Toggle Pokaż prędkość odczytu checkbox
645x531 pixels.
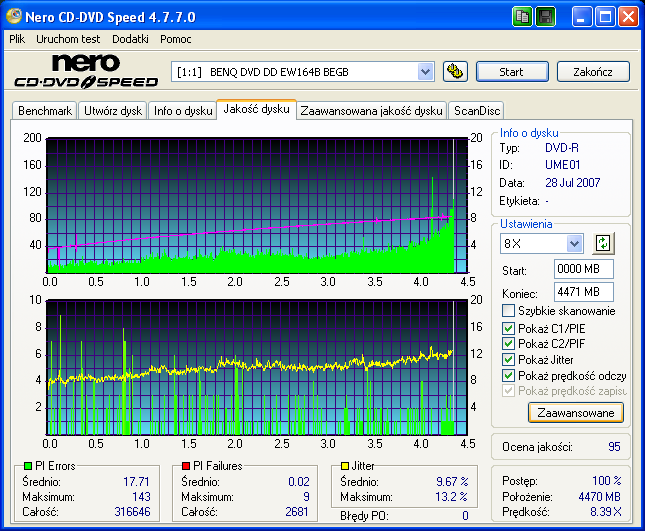(508, 376)
